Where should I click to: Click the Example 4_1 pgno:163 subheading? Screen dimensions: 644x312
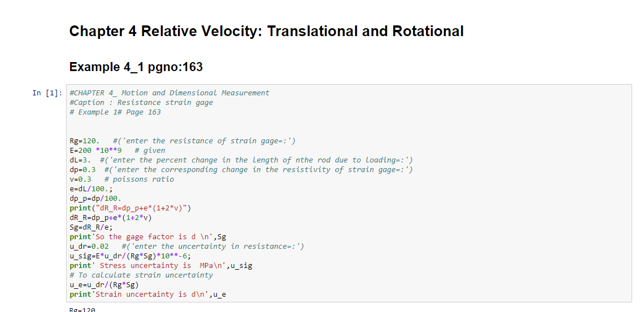coord(136,67)
